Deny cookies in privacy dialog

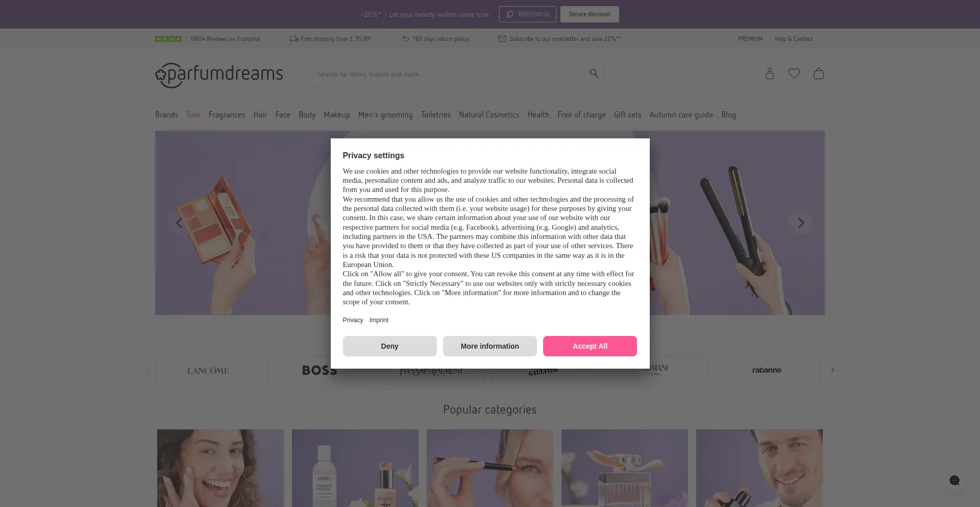pyautogui.click(x=389, y=346)
